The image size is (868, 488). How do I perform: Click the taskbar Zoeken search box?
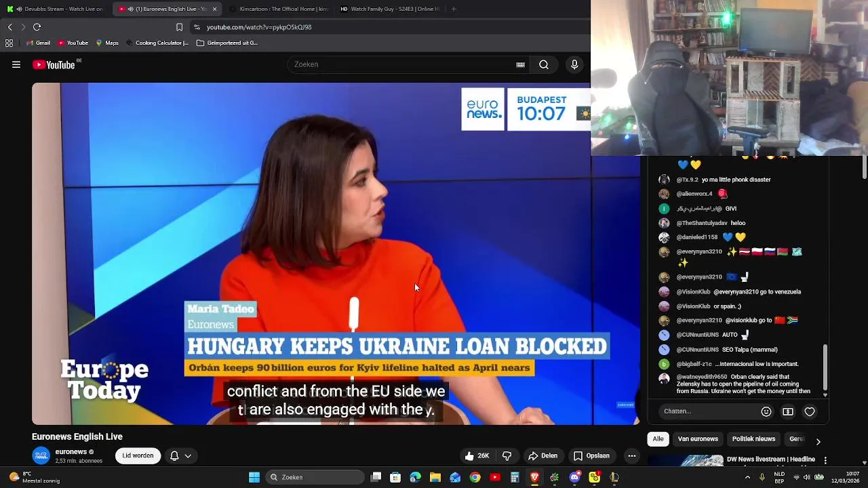pyautogui.click(x=314, y=477)
